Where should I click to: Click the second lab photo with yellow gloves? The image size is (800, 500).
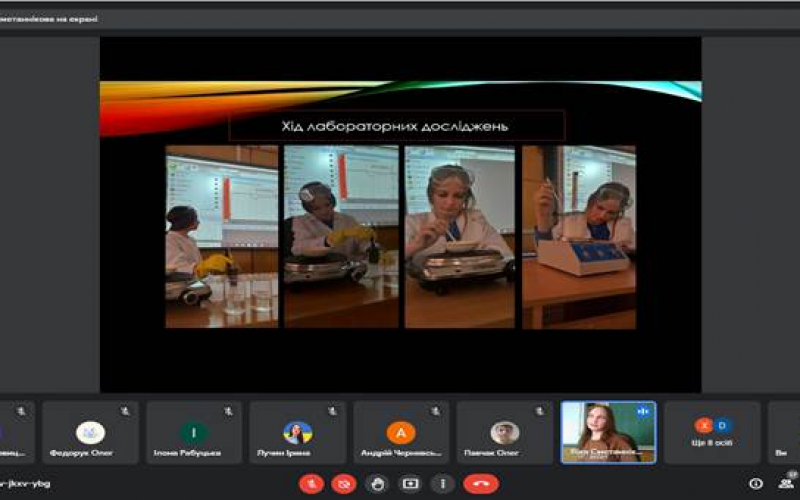tap(341, 237)
